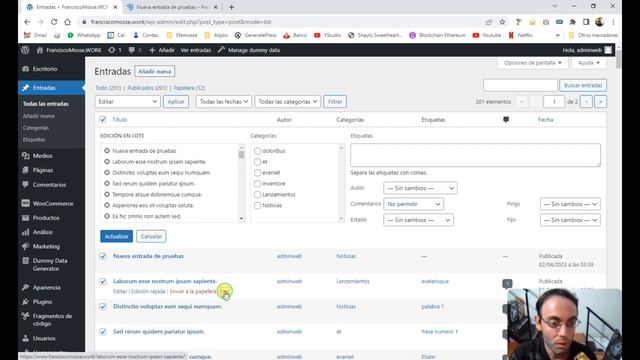Go to next page of entries
The width and height of the screenshot is (640, 360).
[x=586, y=101]
